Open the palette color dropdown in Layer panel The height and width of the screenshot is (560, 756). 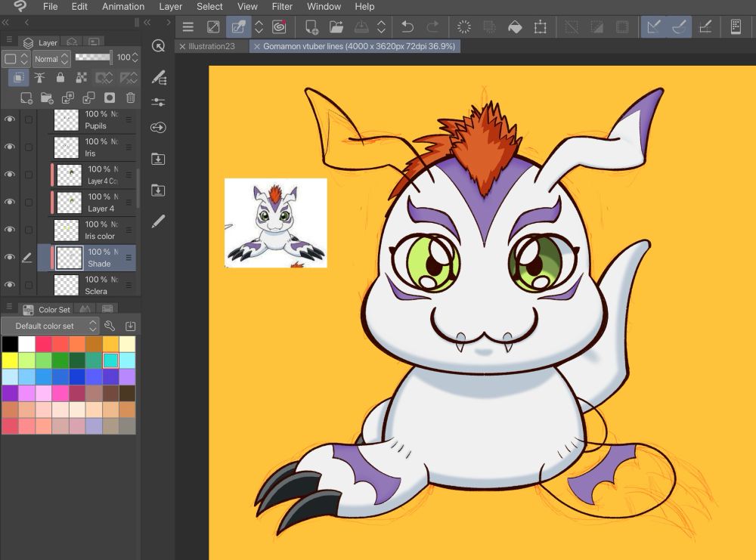(16, 59)
